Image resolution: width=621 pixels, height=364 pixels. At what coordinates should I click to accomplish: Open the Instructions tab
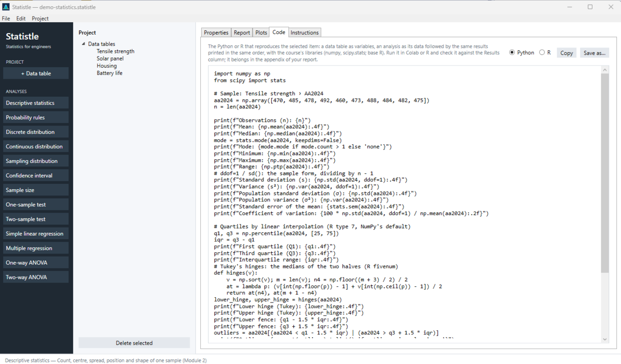coord(304,33)
